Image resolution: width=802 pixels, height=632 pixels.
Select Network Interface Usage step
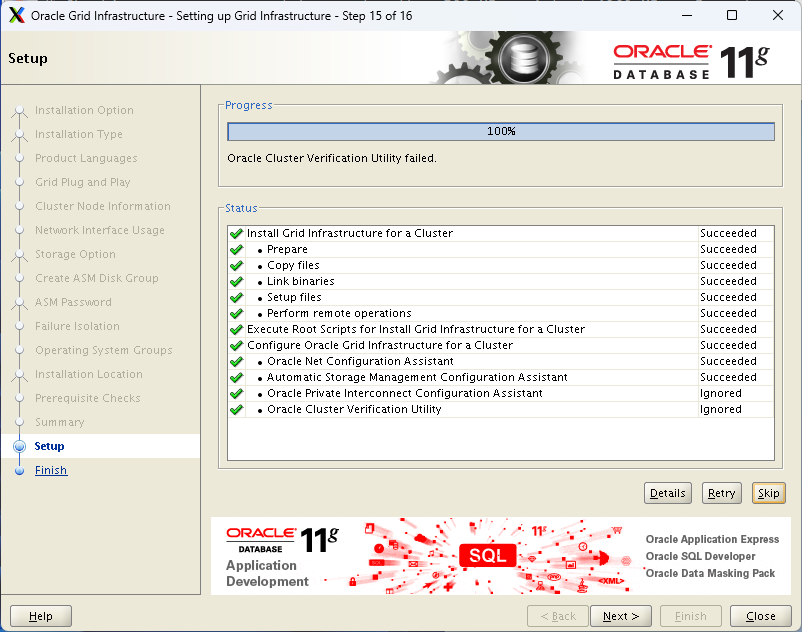click(100, 230)
